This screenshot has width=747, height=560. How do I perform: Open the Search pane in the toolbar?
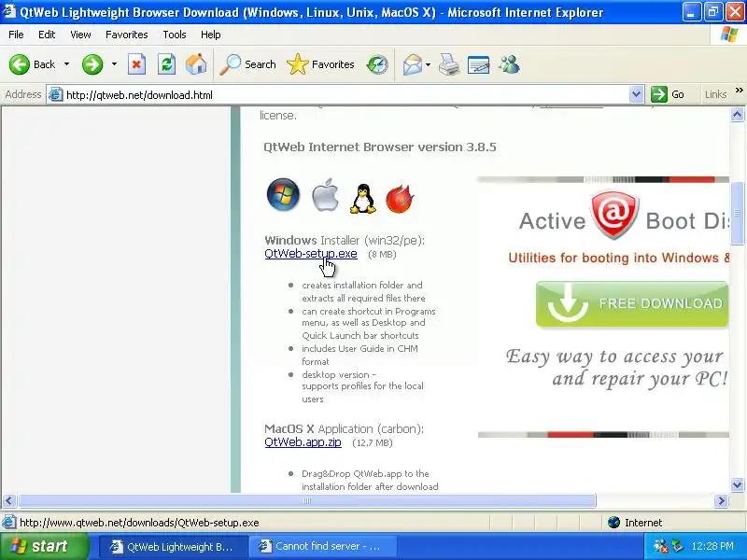[247, 64]
